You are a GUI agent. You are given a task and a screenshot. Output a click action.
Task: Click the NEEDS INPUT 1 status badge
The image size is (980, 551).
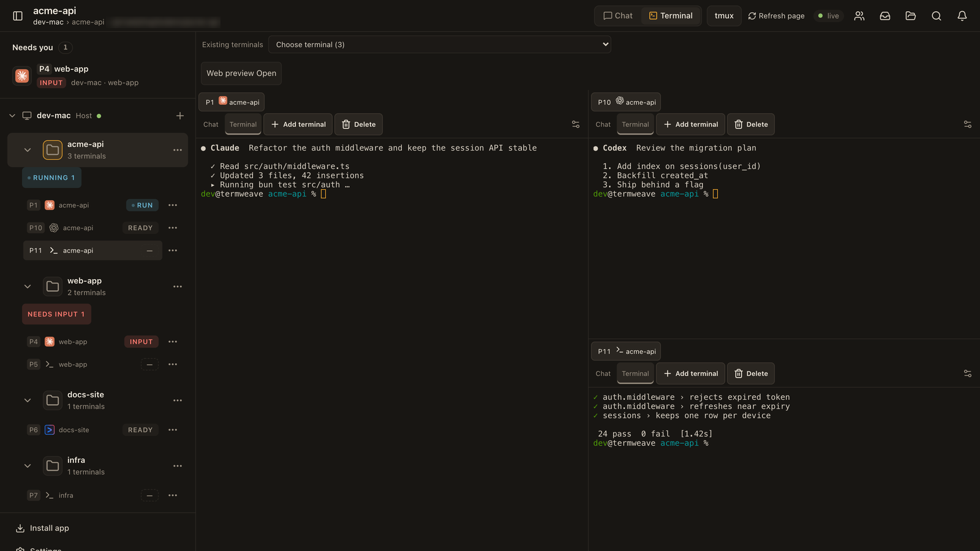coord(56,314)
